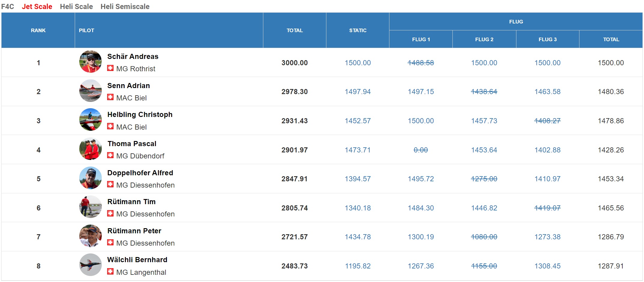Open static score 1340.18

(x=358, y=208)
